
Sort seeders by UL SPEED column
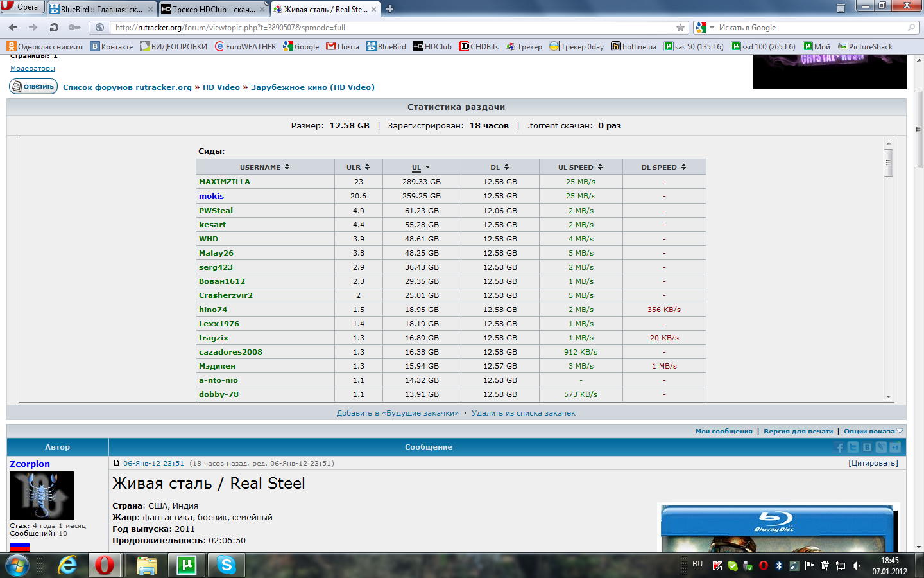581,167
